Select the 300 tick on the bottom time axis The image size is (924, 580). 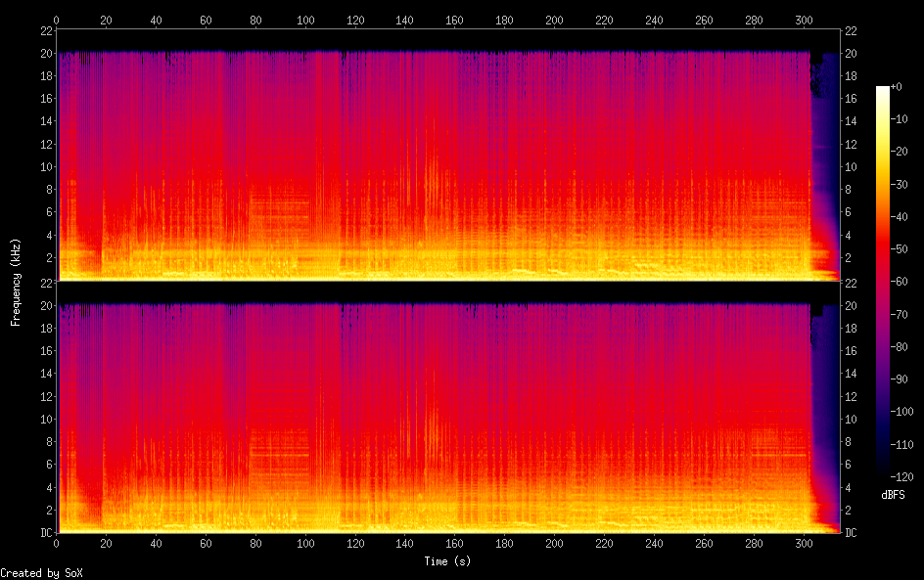pyautogui.click(x=805, y=543)
